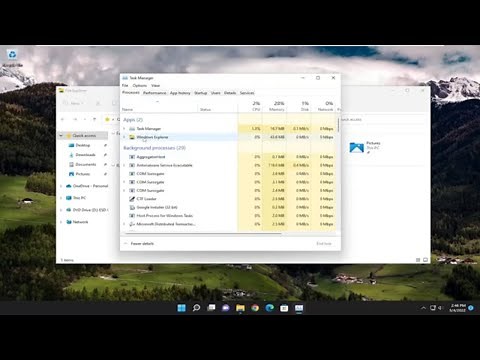Switch to File Explorer on the taskbar
Image resolution: width=480 pixels, height=360 pixels.
240,308
